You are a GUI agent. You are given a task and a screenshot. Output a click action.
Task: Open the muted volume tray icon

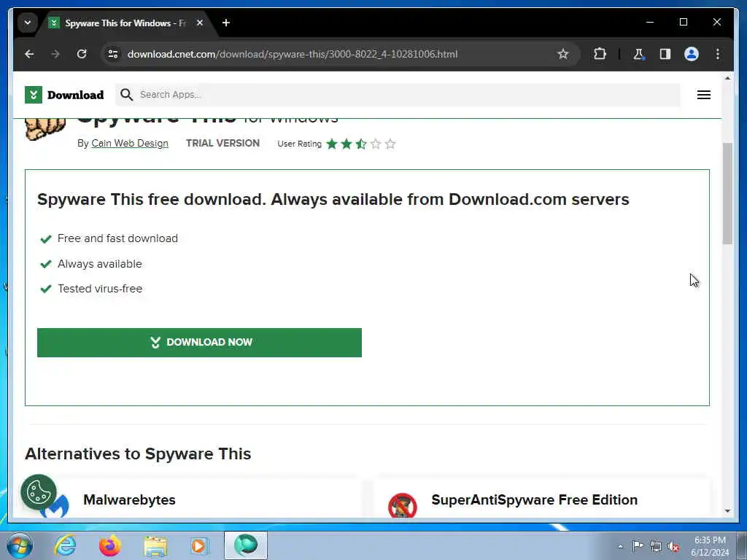coord(673,546)
